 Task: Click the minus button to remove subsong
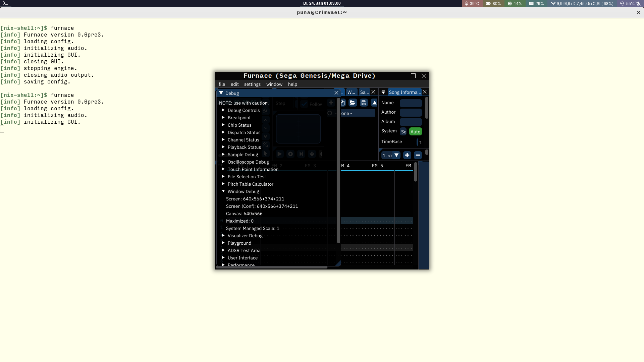point(418,155)
